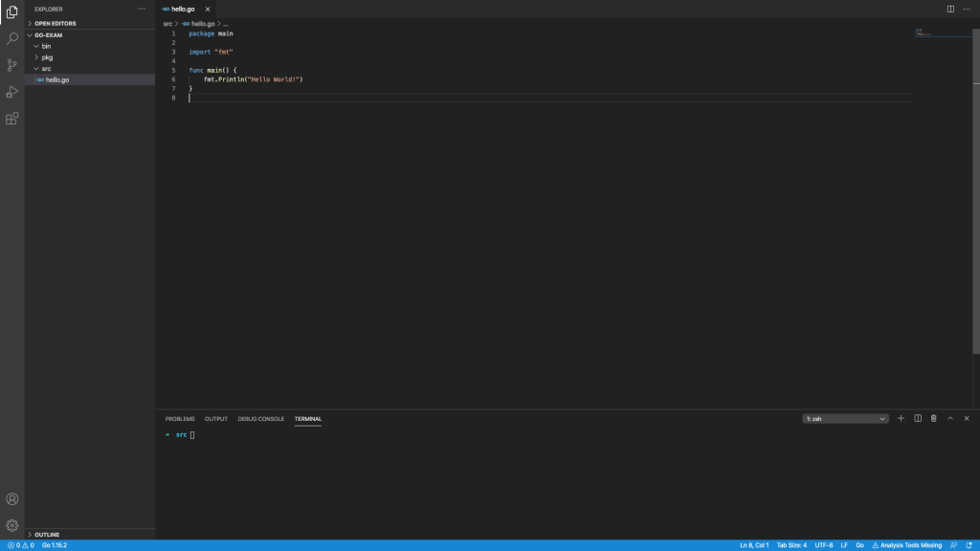Expand the Open Editors section
This screenshot has width=980, height=551.
55,23
